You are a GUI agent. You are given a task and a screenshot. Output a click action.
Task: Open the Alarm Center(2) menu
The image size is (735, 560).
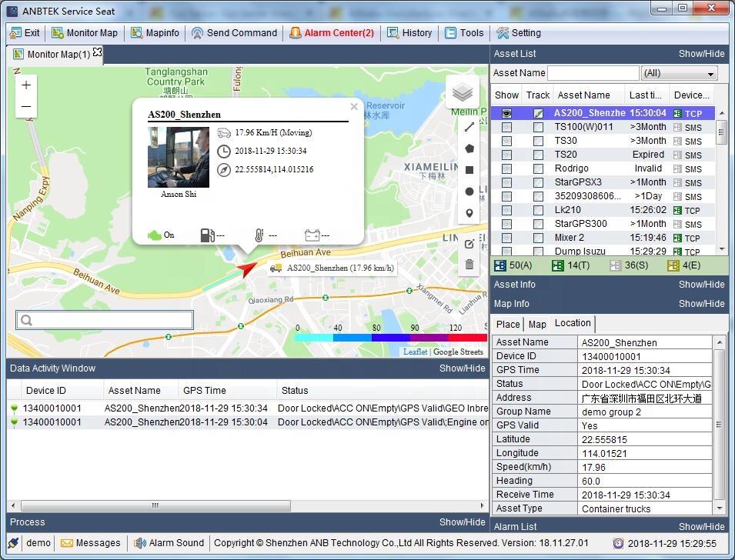(x=332, y=33)
